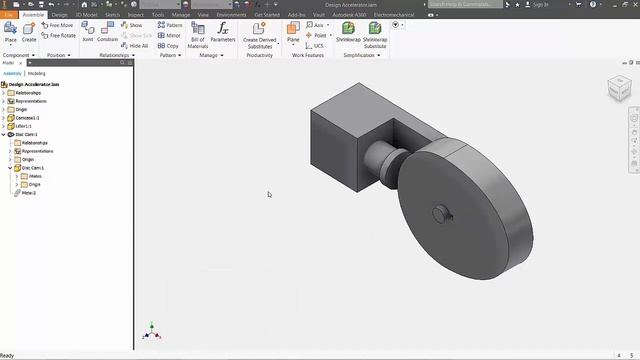Click the search icon in Model browser header
Image resolution: width=640 pixels, height=360 pixels.
(122, 62)
